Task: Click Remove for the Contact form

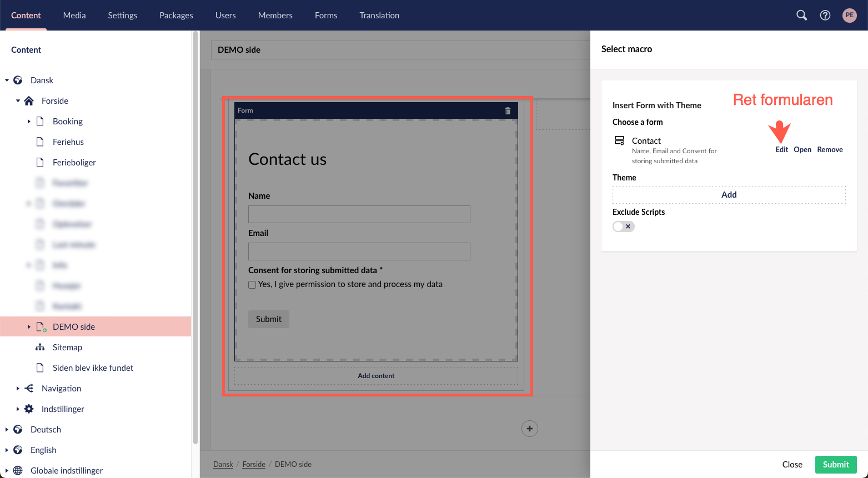Action: 830,149
